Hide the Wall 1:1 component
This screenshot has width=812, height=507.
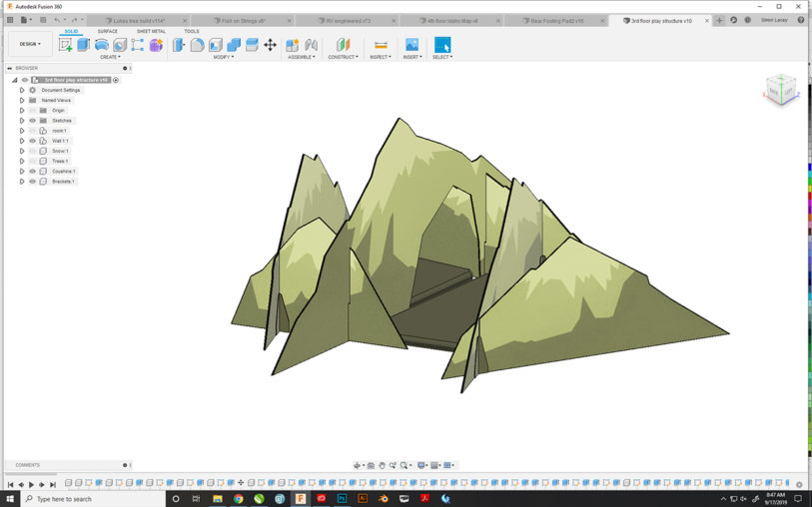click(33, 141)
